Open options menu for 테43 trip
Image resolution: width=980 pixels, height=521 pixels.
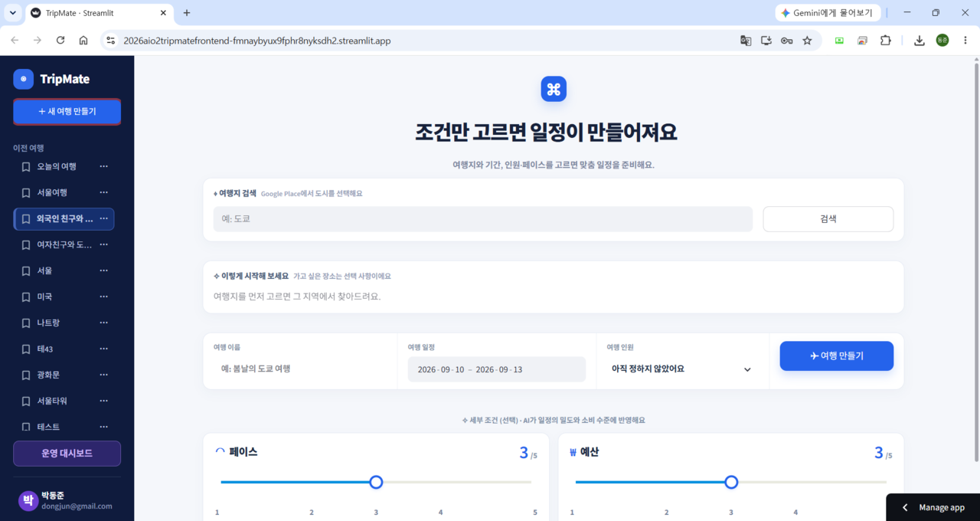point(104,349)
